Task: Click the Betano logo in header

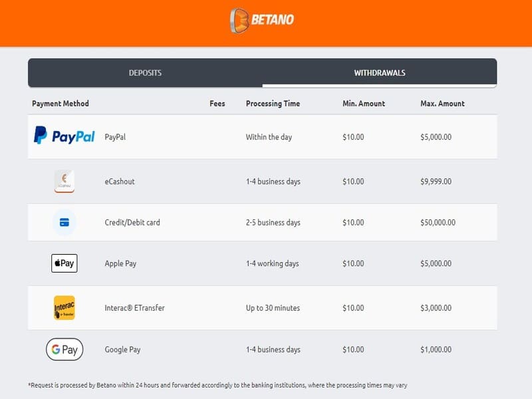Action: [x=261, y=19]
